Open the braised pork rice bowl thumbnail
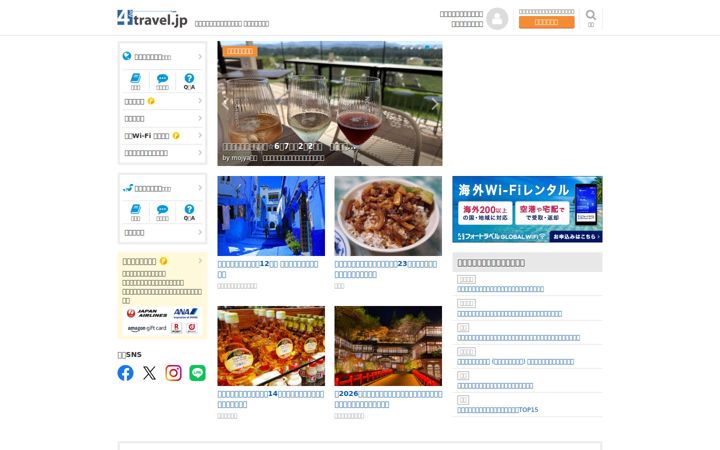 (388, 216)
